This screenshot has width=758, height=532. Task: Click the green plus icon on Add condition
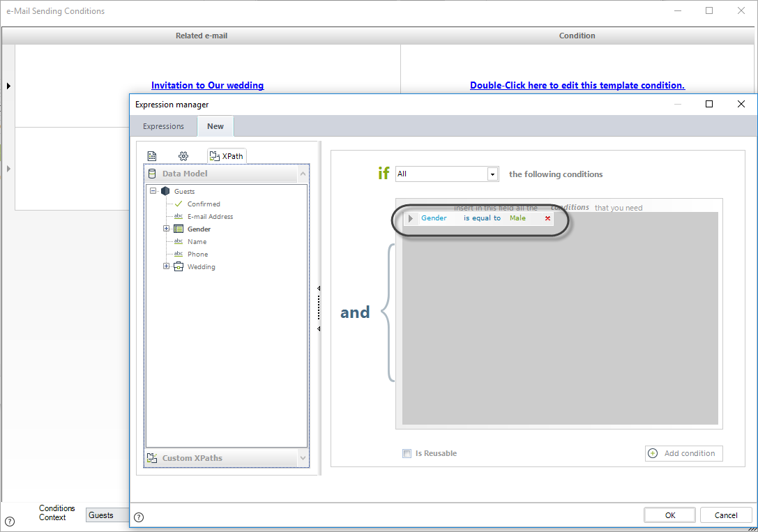click(x=653, y=453)
